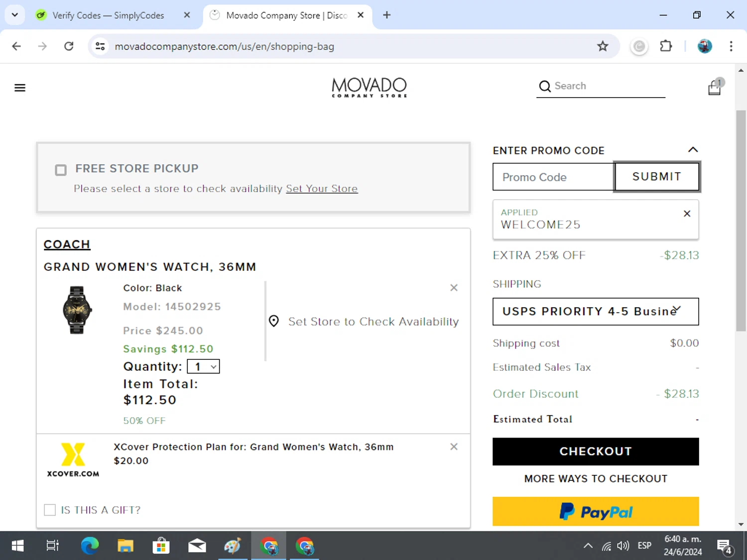Viewport: 747px width, 560px height.
Task: Click Set Store to Check Availability
Action: (x=373, y=322)
